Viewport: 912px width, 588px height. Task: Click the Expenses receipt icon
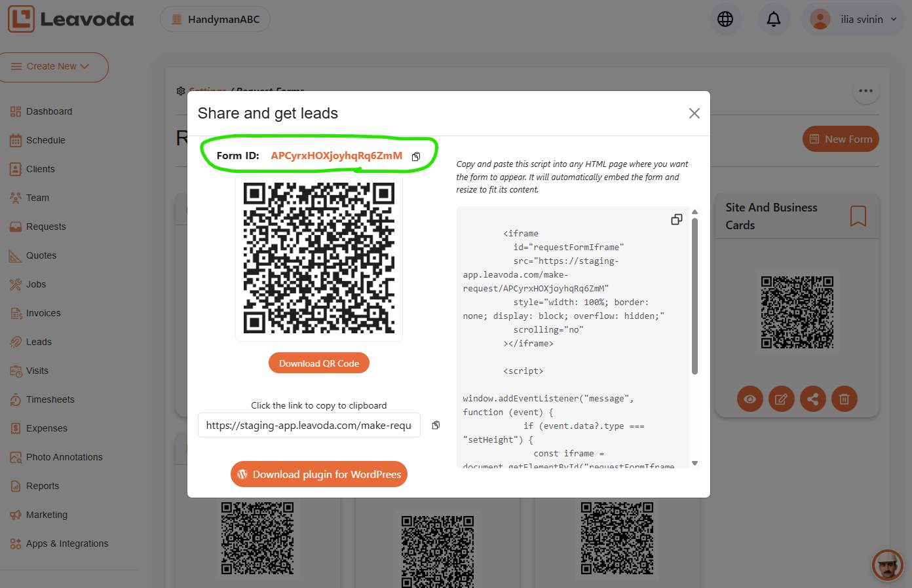[16, 429]
